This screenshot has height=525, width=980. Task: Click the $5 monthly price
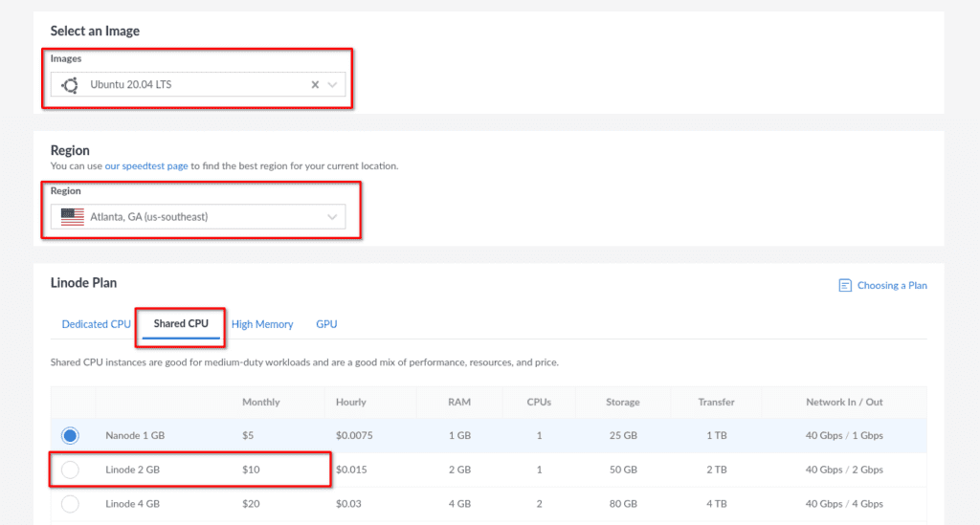[248, 436]
